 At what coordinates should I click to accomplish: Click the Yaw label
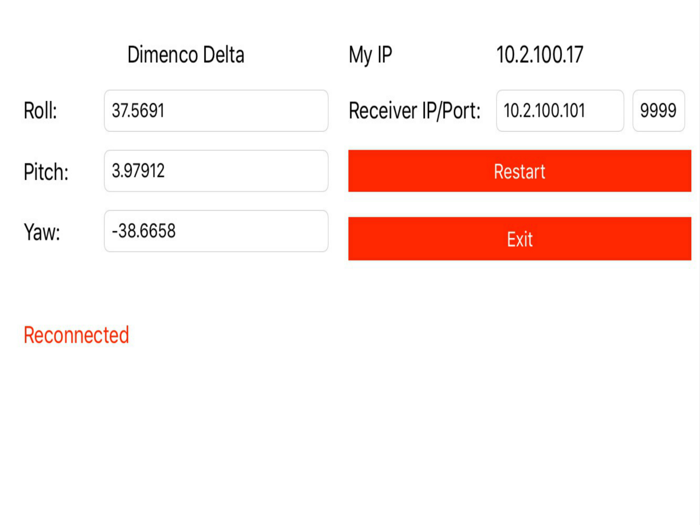(42, 233)
